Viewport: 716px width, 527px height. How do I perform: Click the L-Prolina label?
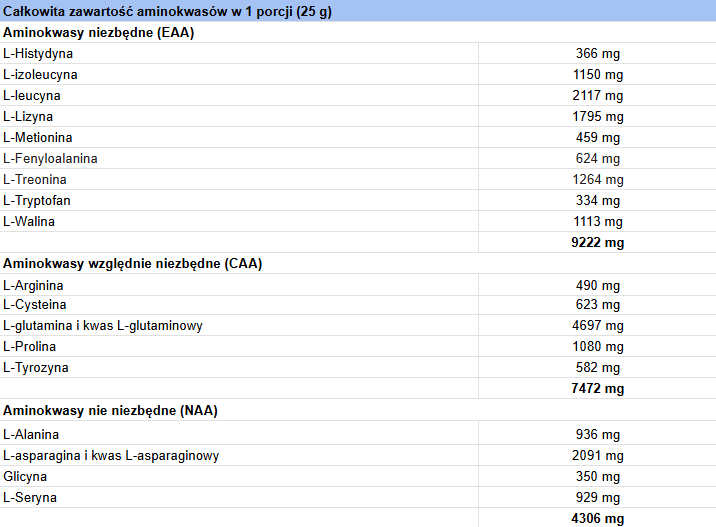coord(30,347)
